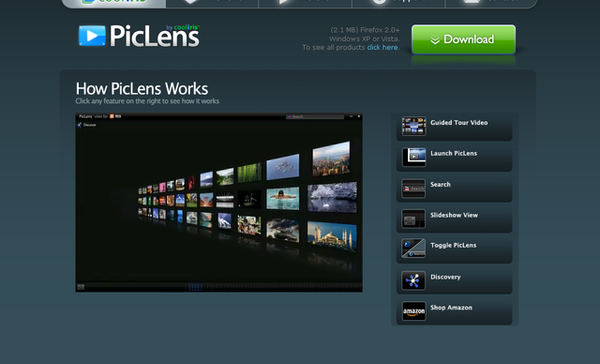Click the wall view icon at preview bottom-left

coord(81,287)
